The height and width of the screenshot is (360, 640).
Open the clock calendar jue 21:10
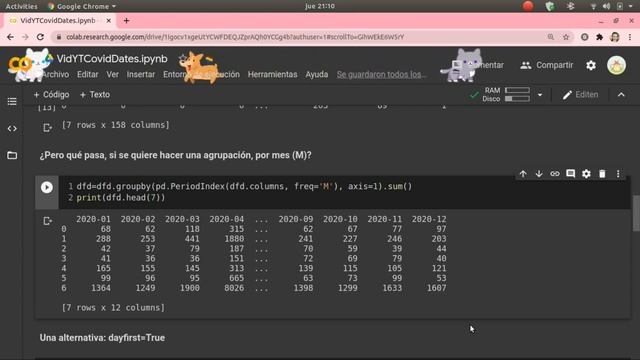[x=320, y=6]
